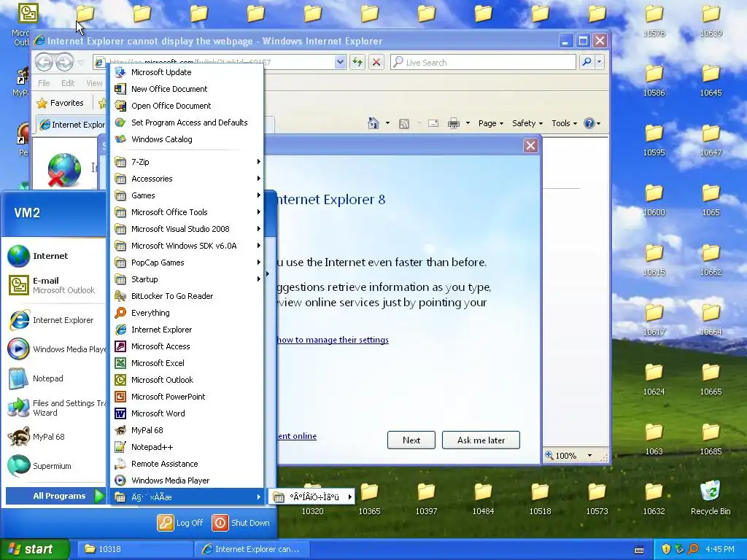Click Shut Down in Start menu
The height and width of the screenshot is (560, 747).
pos(241,523)
